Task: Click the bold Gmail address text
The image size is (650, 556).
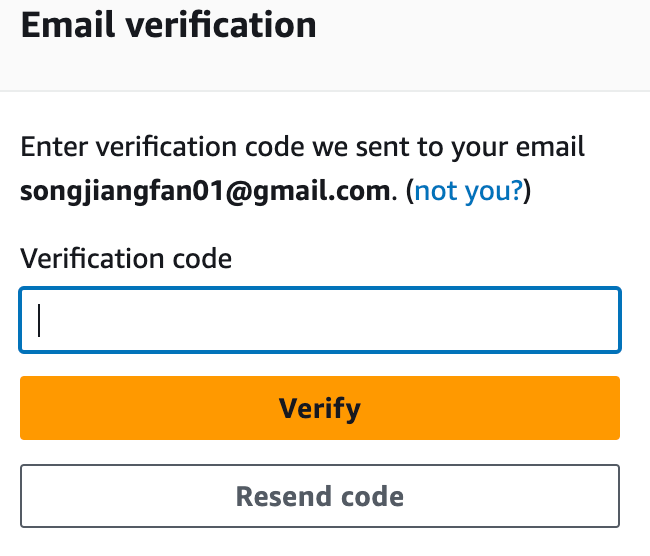Action: pos(203,190)
